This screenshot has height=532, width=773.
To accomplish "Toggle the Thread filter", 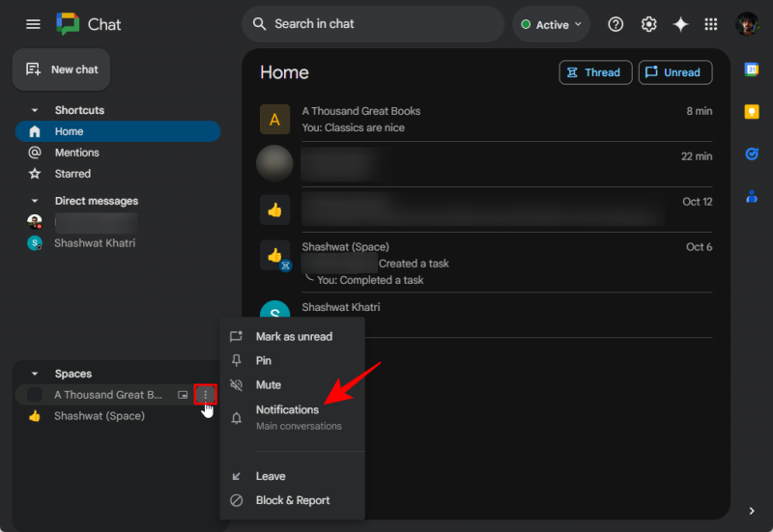I will 595,72.
